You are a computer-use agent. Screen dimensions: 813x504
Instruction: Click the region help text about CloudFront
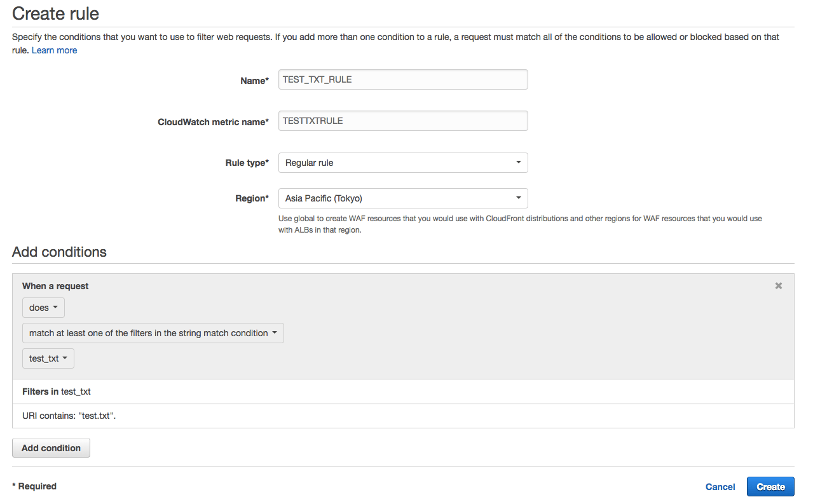click(520, 224)
